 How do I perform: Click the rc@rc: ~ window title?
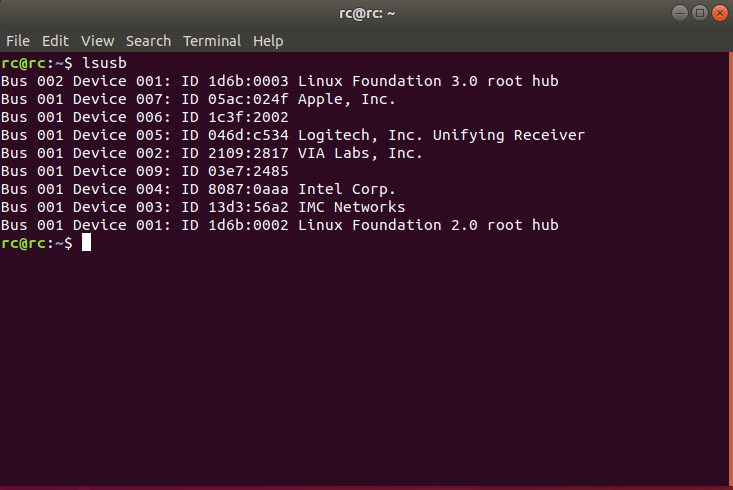coord(366,13)
